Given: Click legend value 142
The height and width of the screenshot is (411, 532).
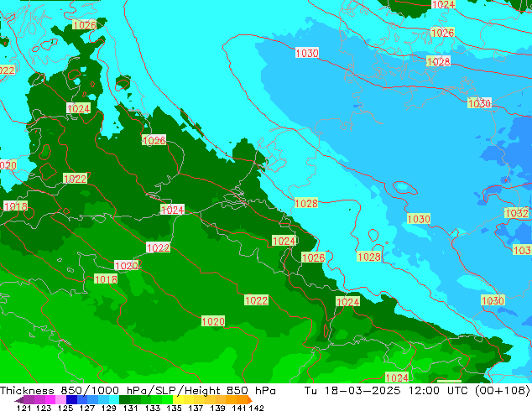Looking at the screenshot, I should click(x=257, y=408).
